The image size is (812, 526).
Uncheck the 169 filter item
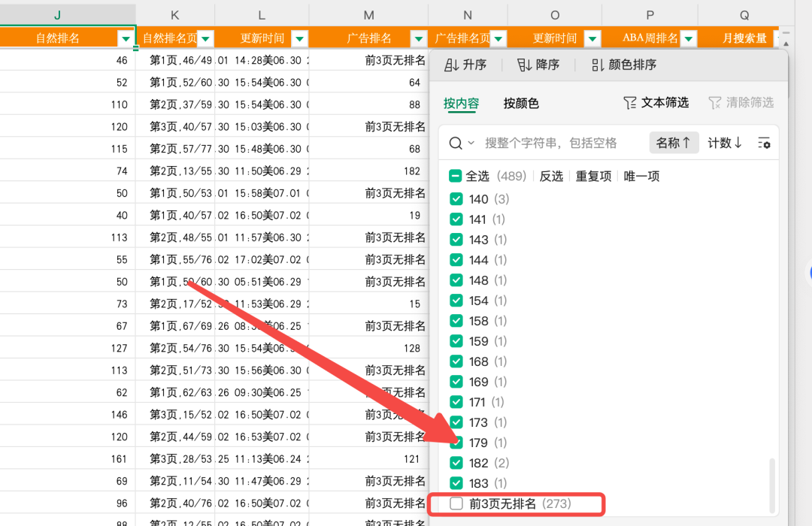click(456, 382)
